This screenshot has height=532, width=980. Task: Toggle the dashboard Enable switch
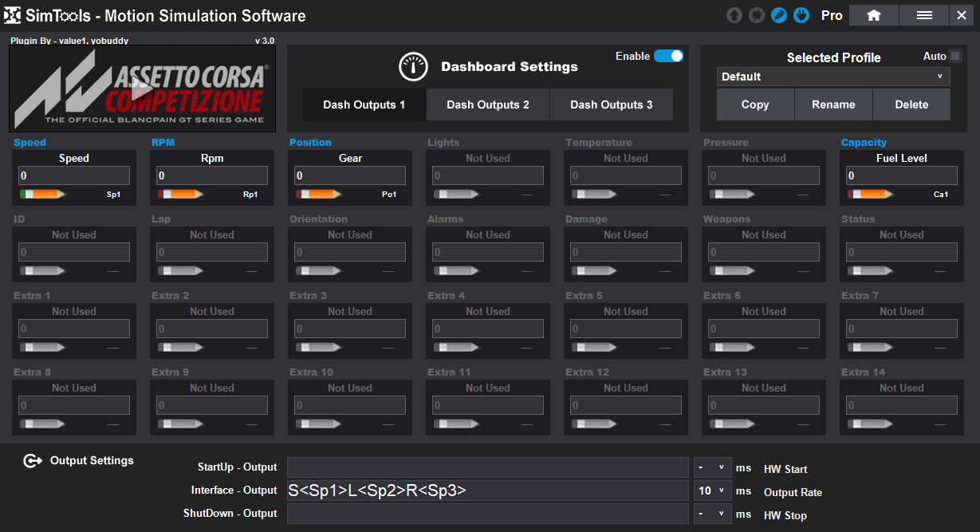pyautogui.click(x=668, y=56)
